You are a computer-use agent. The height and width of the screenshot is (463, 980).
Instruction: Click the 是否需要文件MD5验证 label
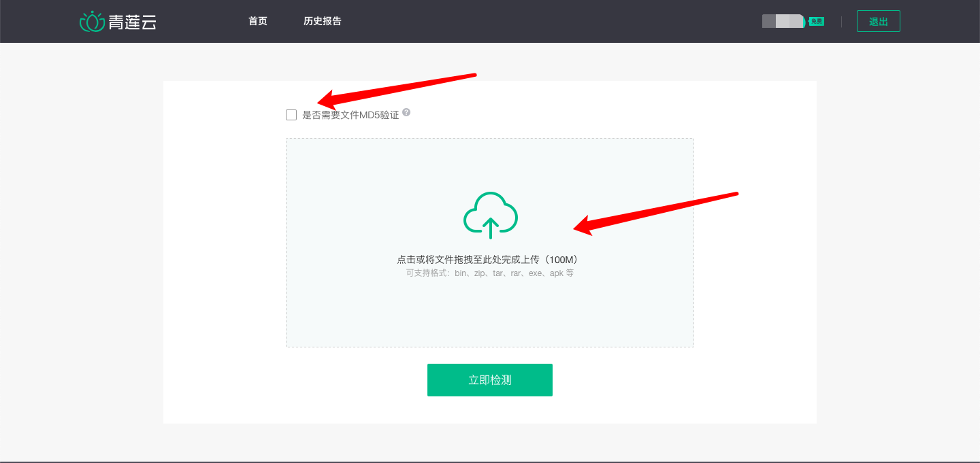350,115
